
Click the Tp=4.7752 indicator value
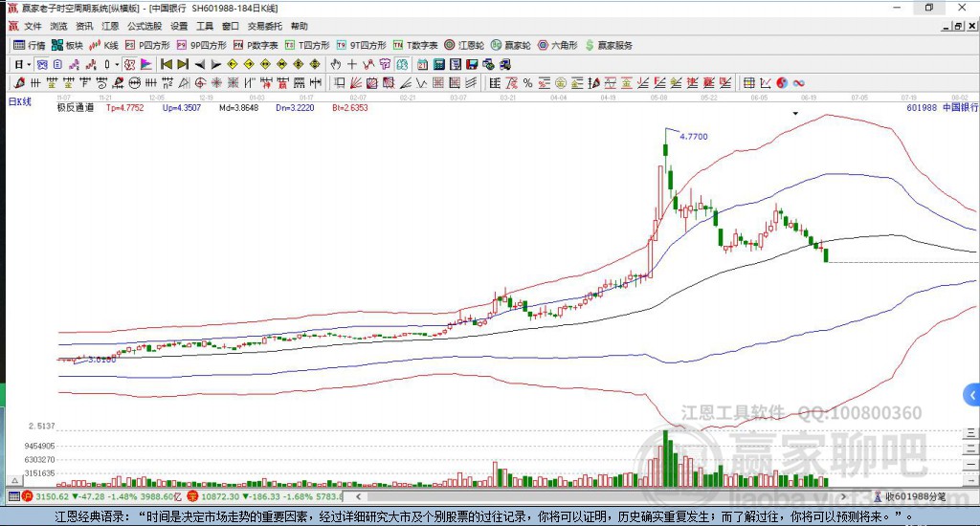[x=125, y=107]
